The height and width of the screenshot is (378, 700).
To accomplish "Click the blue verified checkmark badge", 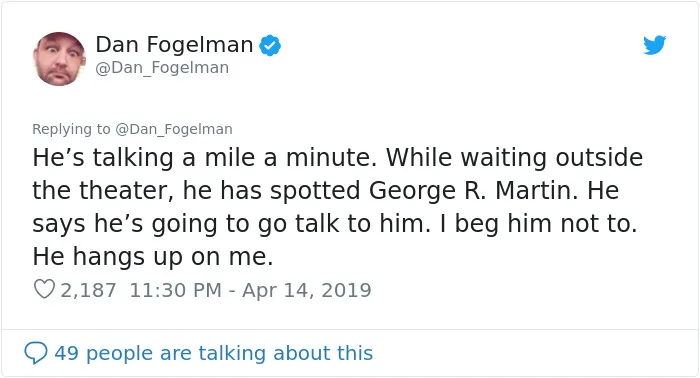I will pyautogui.click(x=270, y=45).
